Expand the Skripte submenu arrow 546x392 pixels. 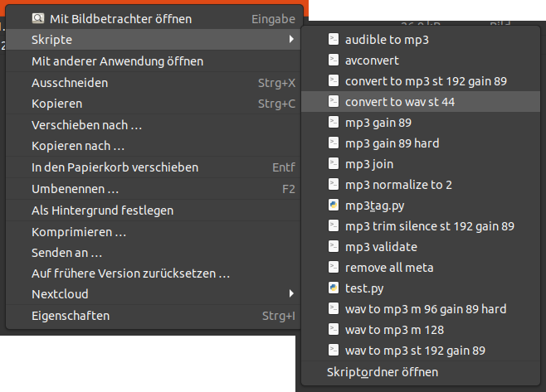(291, 39)
